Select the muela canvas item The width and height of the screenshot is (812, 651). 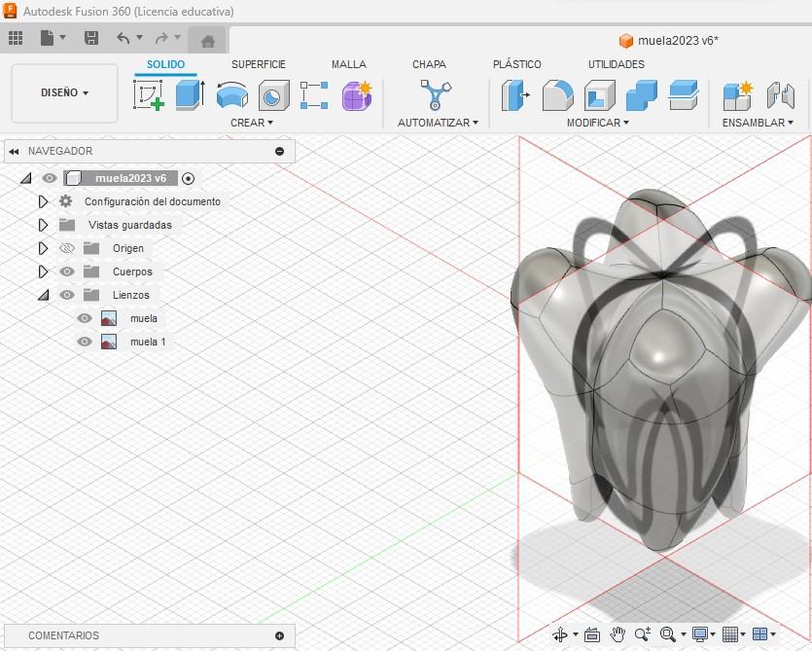point(144,318)
